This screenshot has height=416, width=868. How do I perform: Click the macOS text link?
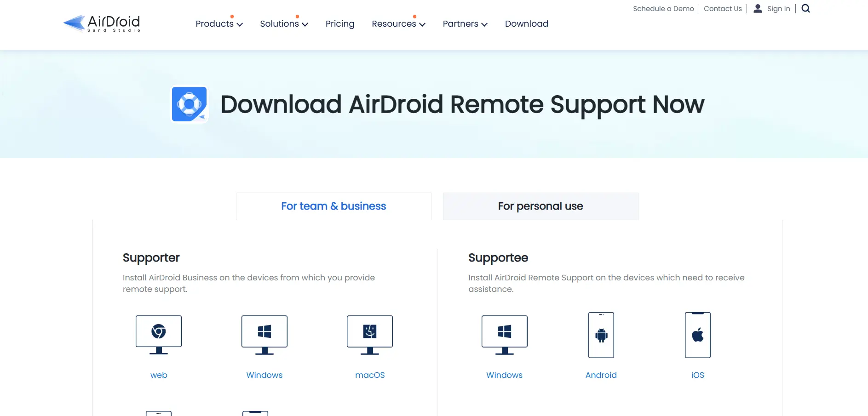370,375
